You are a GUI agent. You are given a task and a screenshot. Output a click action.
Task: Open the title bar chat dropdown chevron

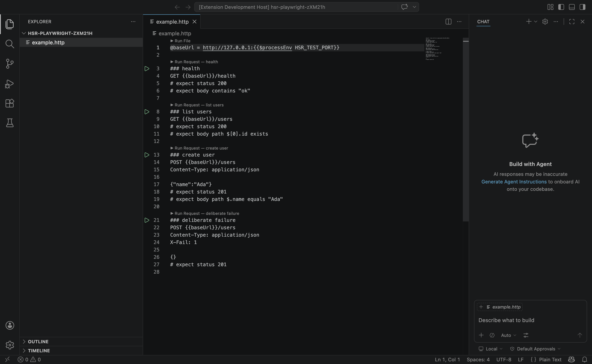(x=414, y=7)
